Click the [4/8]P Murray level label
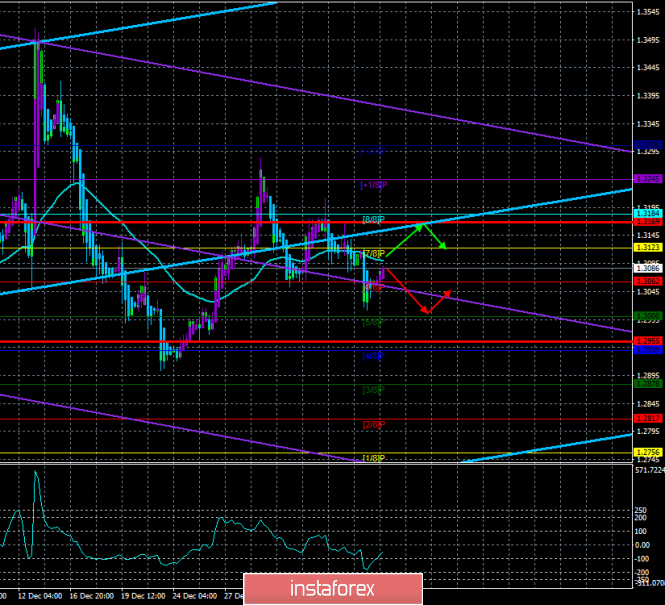This screenshot has height=605, width=665. [374, 356]
